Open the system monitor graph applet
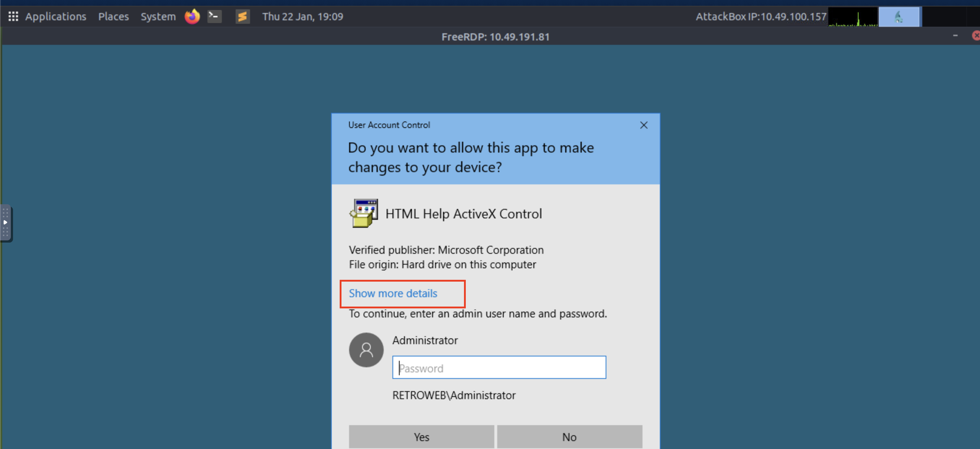Screen dimensions: 980x449 (852, 17)
